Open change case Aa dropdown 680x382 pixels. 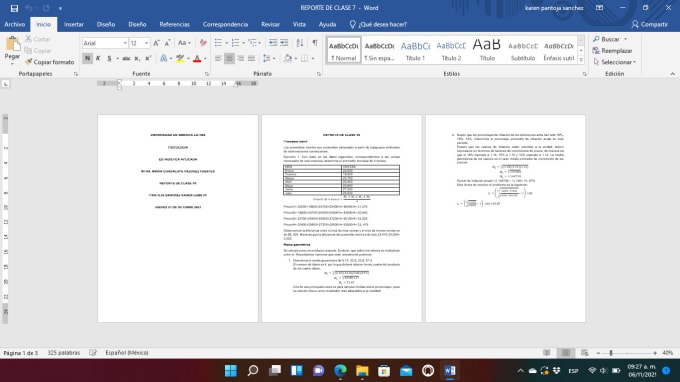pyautogui.click(x=184, y=43)
